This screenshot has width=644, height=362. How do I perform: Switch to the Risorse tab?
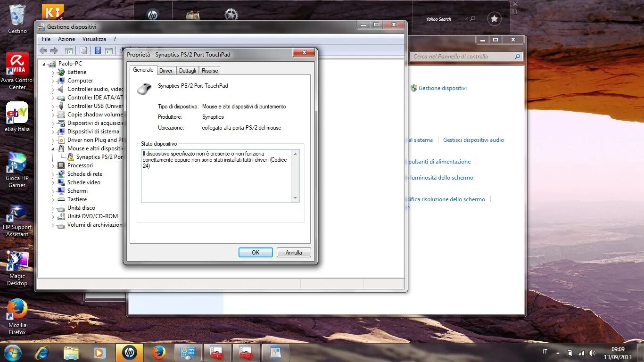pos(210,71)
